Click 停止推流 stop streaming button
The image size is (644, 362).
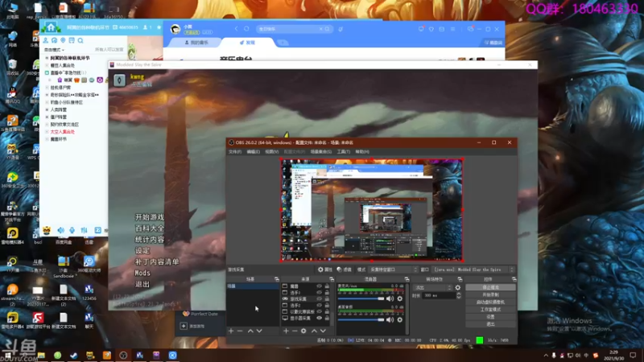pos(490,288)
